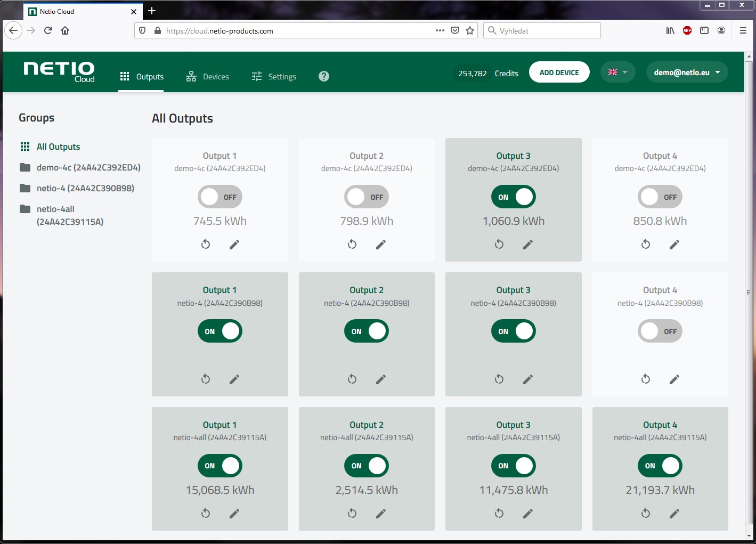This screenshot has width=756, height=544.
Task: Restart Output 3 of netio-4
Action: 499,379
